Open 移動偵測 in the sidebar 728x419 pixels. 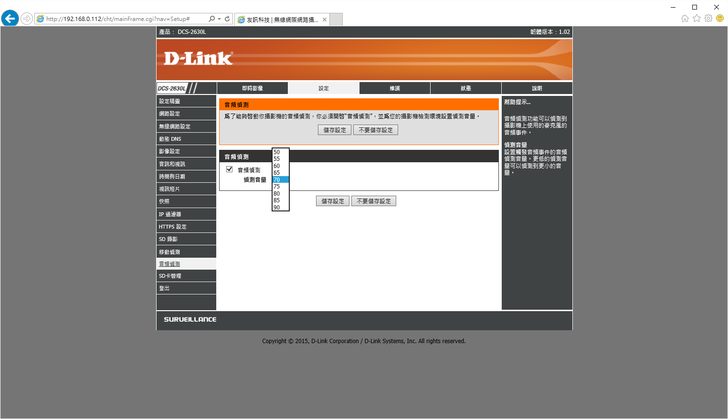click(x=186, y=252)
